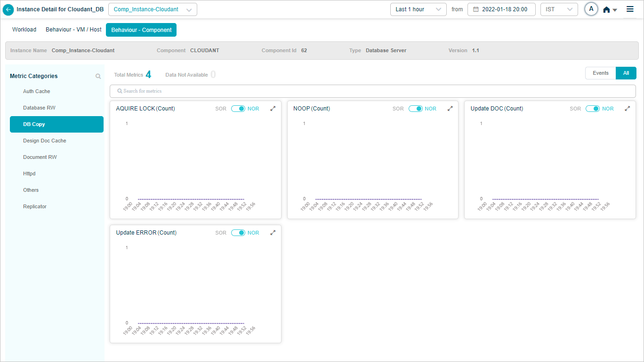Select the Database RW category

click(x=39, y=108)
